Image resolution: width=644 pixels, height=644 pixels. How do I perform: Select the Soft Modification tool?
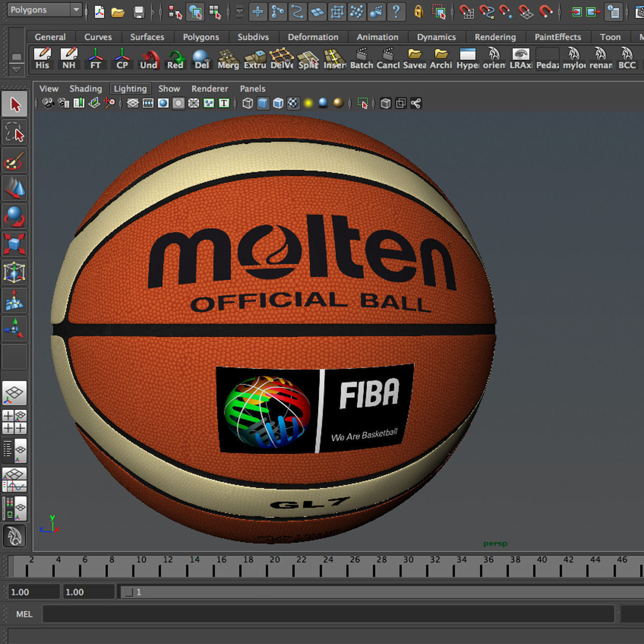tap(14, 301)
